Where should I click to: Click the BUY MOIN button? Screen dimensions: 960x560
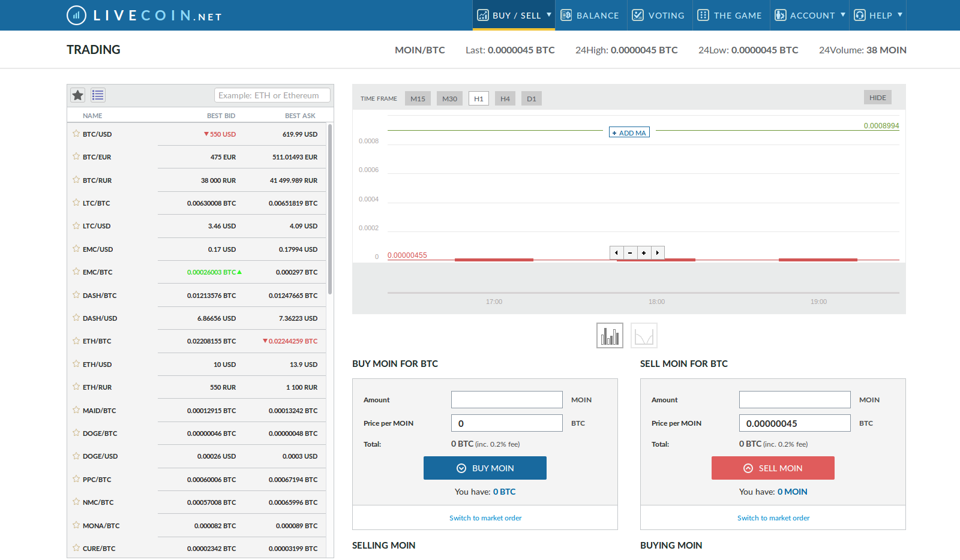coord(485,468)
